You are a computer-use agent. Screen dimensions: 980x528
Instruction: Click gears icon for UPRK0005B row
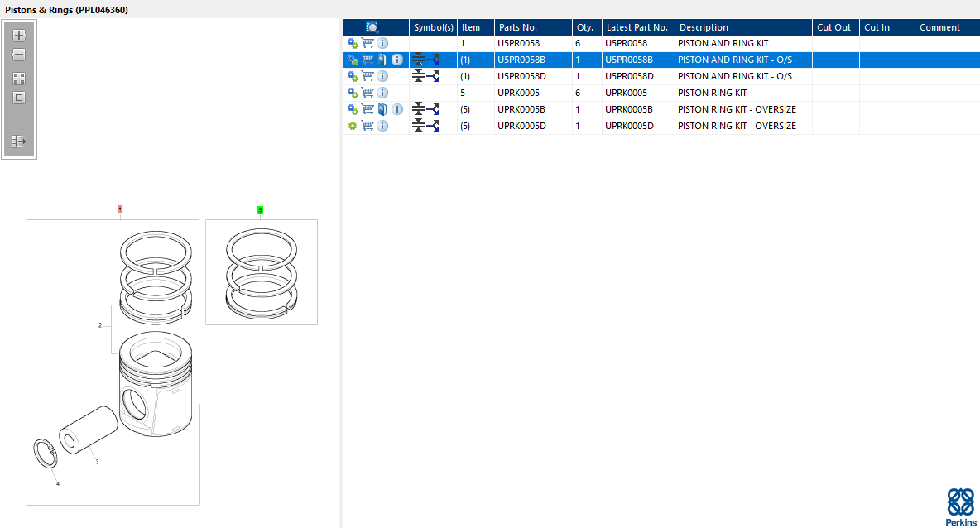[353, 109]
